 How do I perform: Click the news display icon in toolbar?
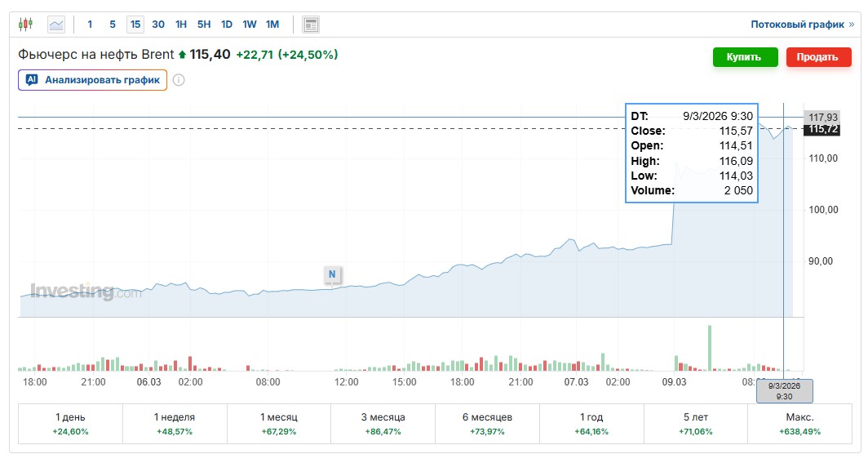[x=311, y=24]
